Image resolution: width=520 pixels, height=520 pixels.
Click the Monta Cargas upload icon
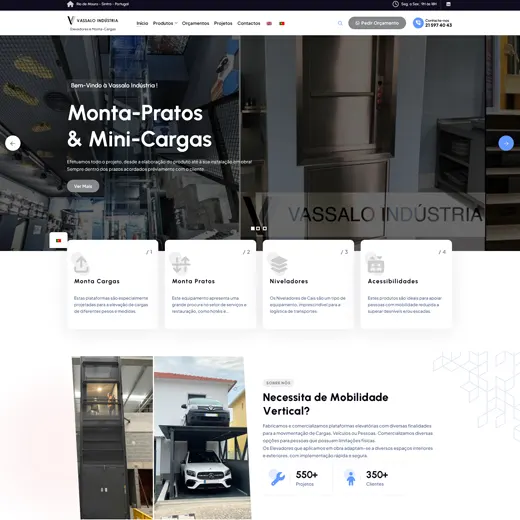81,265
